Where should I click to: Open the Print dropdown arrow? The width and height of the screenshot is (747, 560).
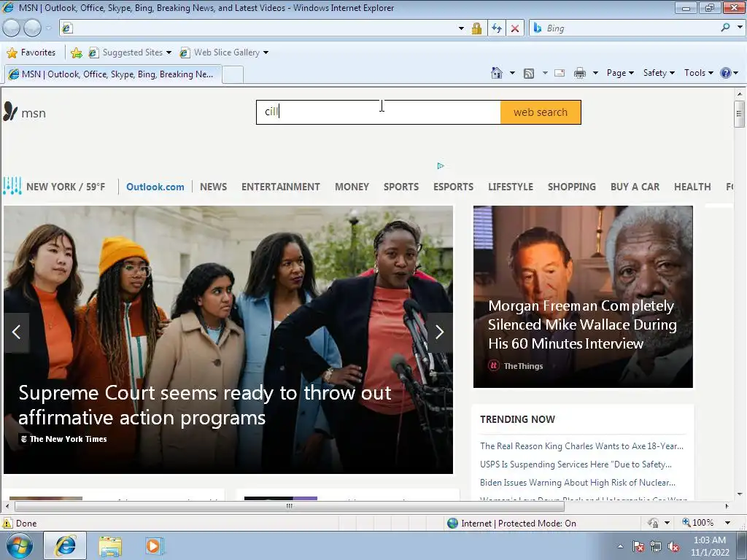(x=595, y=73)
